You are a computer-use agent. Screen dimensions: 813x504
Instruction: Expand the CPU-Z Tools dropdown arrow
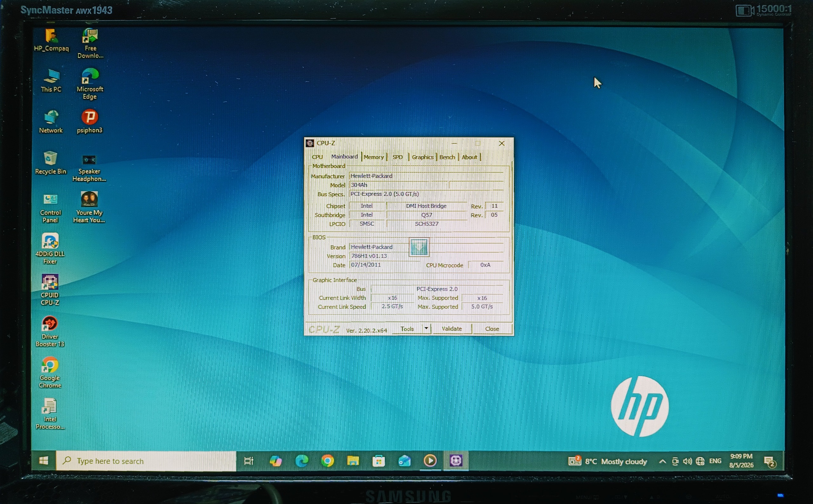[426, 328]
